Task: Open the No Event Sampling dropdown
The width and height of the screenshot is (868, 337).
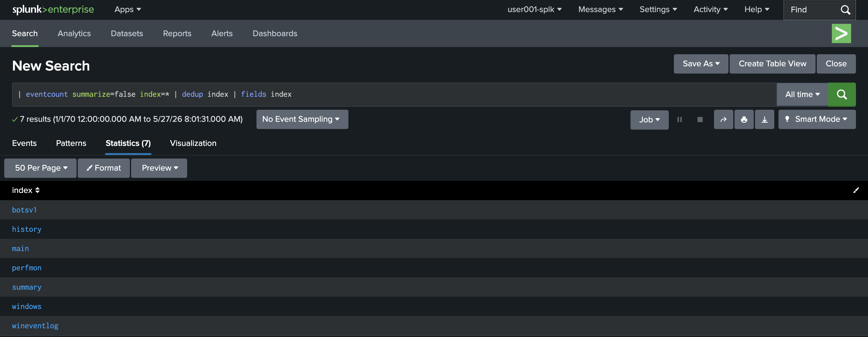Action: click(302, 119)
